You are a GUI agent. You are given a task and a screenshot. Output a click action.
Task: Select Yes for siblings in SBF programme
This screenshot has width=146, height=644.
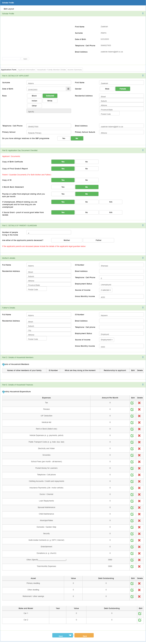[x=64, y=138]
